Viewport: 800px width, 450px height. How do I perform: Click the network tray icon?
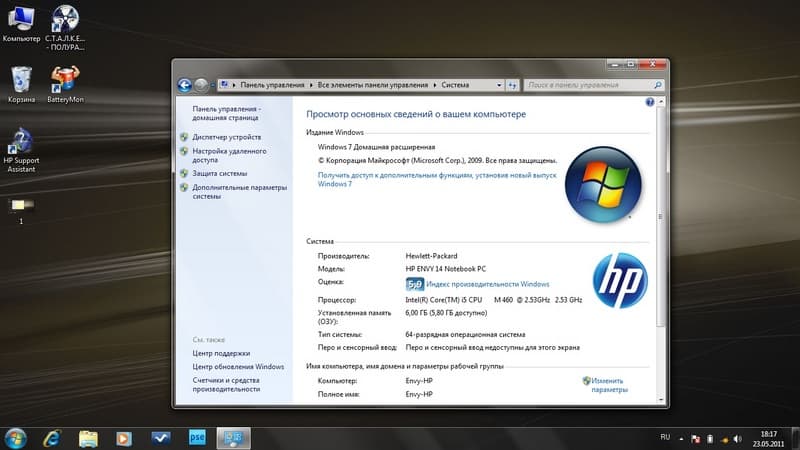point(724,439)
